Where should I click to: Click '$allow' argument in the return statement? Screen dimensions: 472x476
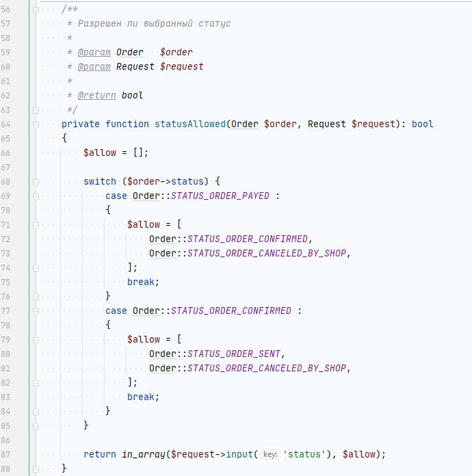[x=358, y=454]
